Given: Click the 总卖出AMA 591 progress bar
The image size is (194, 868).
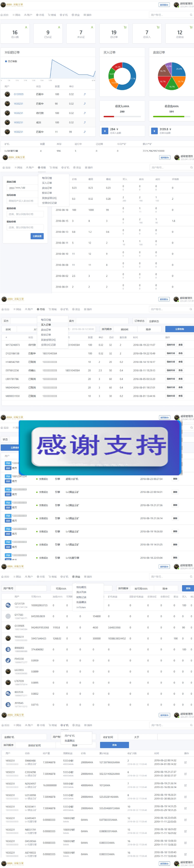Looking at the screenshot, I should coord(171,116).
